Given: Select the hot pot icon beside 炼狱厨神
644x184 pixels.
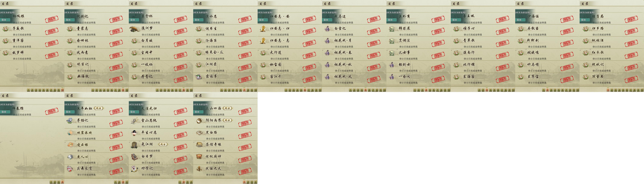Looking at the screenshot, I should (x=199, y=157).
